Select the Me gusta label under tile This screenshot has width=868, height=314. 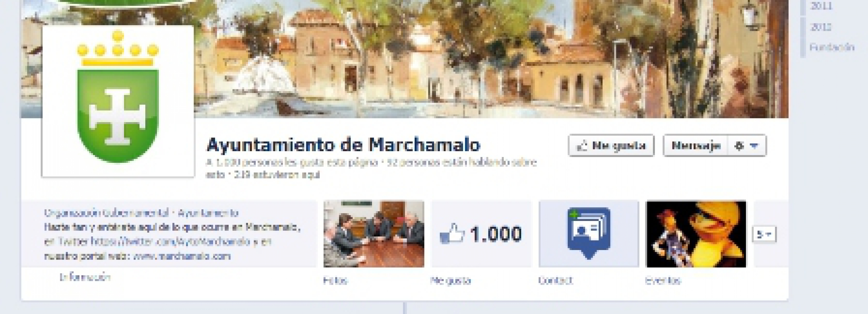tap(451, 280)
